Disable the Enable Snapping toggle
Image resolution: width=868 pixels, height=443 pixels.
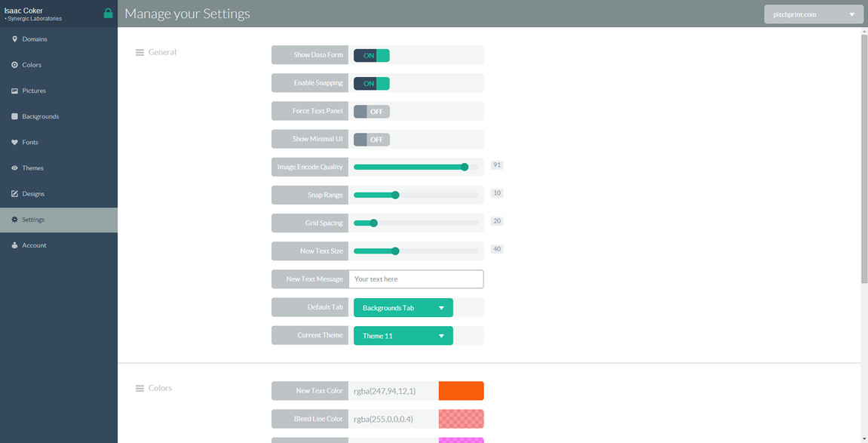371,83
